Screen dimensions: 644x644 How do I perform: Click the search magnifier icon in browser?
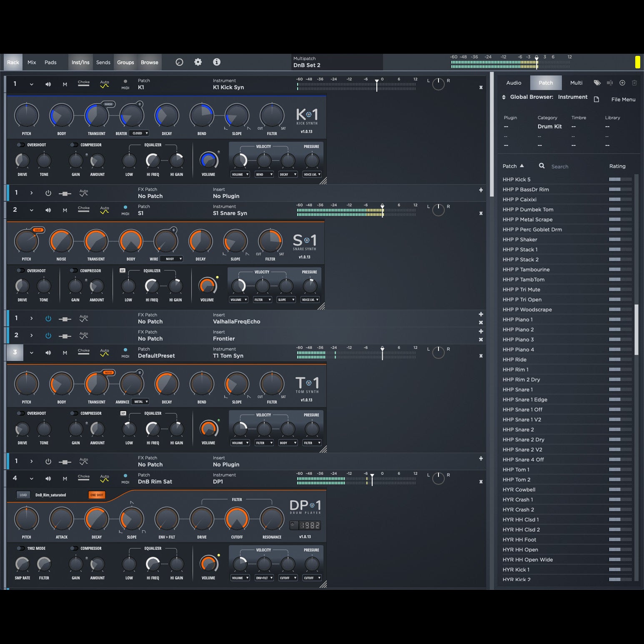pyautogui.click(x=542, y=166)
